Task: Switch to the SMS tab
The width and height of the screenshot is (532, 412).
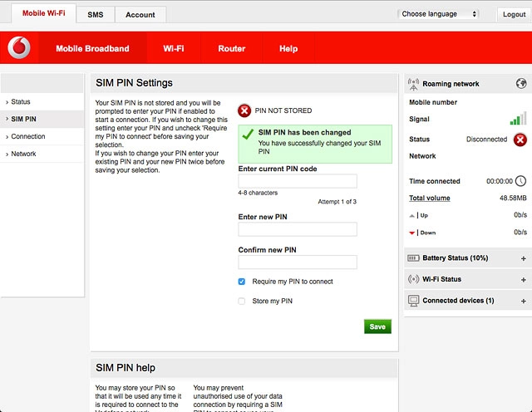Action: pos(95,15)
